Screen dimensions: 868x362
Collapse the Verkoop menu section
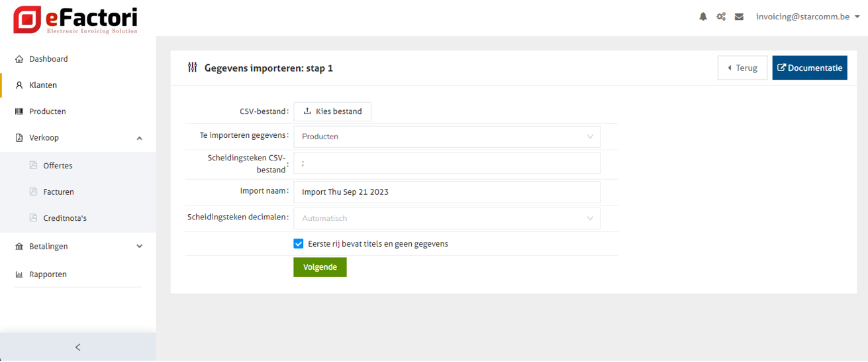[x=139, y=138]
